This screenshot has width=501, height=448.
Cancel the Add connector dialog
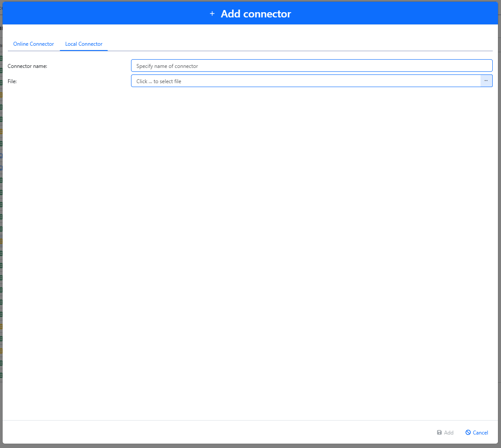(x=476, y=432)
